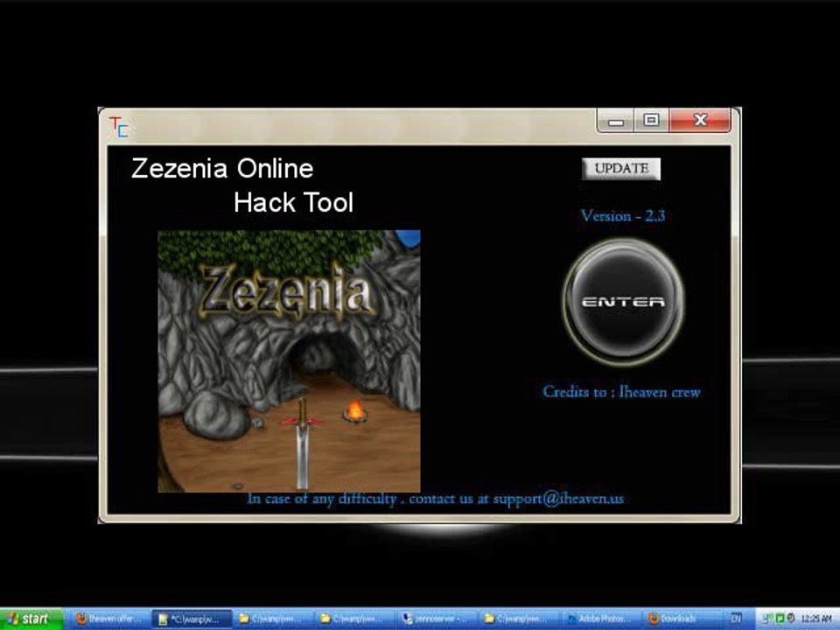840x630 pixels.
Task: Switch to the '*C:\wamp' editor taskbar item
Action: coord(192,619)
